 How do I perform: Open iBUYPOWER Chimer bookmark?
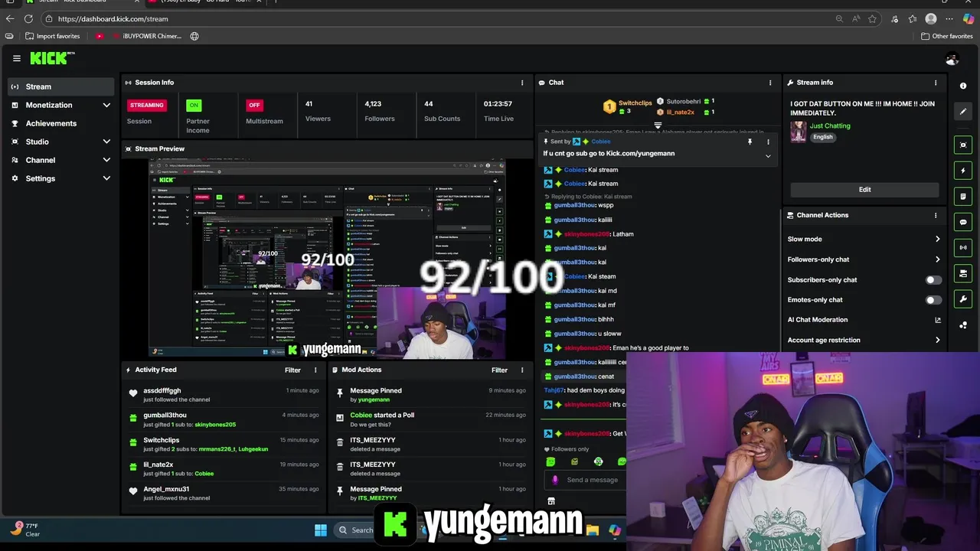coord(146,36)
